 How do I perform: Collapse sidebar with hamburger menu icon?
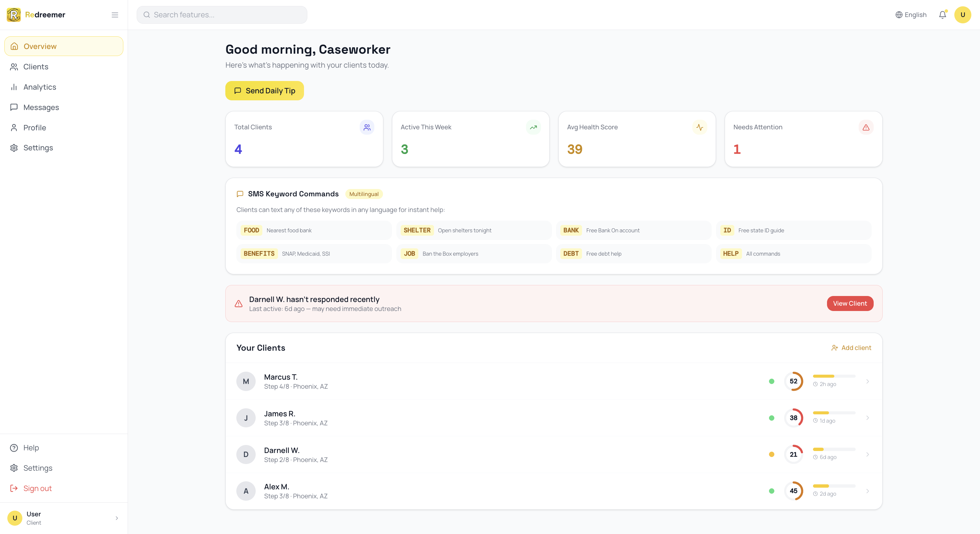tap(115, 15)
